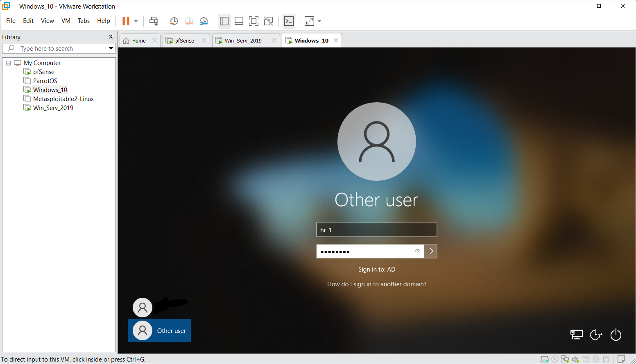Click the CD/DVD drive status icon
The width and height of the screenshot is (636, 364).
pos(555,360)
